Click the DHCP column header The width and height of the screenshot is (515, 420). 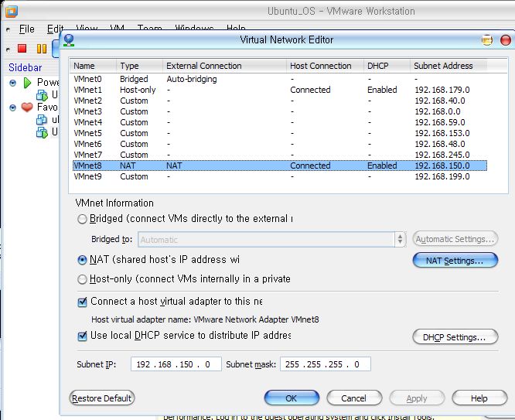tap(387, 66)
